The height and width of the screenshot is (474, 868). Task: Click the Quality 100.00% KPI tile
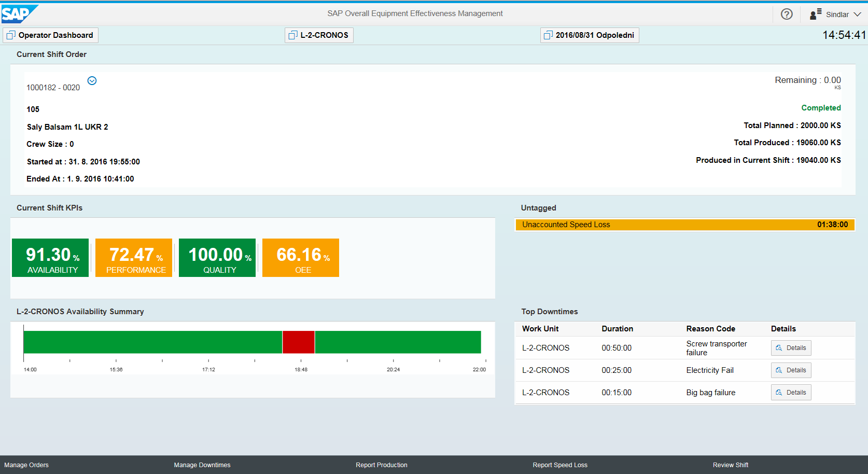coord(217,258)
